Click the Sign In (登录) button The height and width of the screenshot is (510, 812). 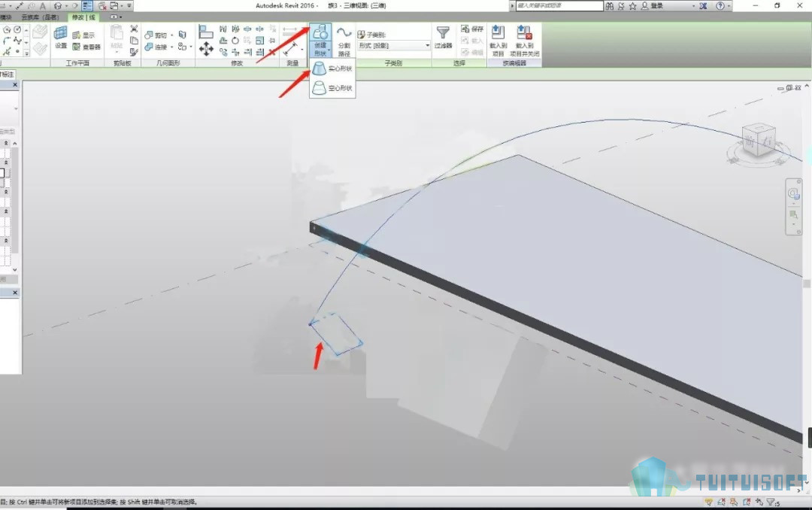point(653,6)
